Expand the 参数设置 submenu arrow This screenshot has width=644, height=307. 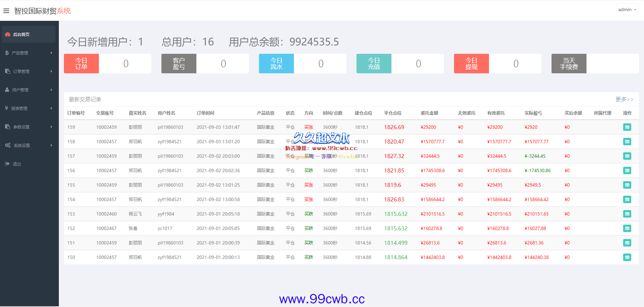click(51, 127)
